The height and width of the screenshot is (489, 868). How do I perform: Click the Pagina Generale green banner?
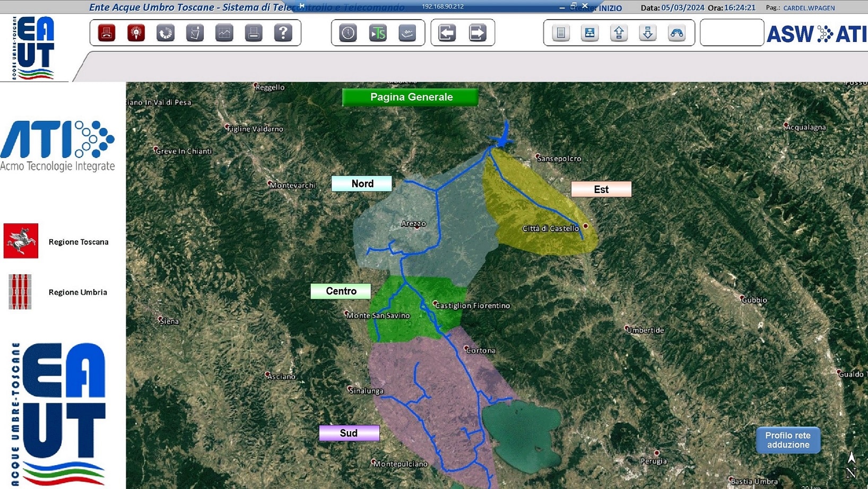coord(411,97)
